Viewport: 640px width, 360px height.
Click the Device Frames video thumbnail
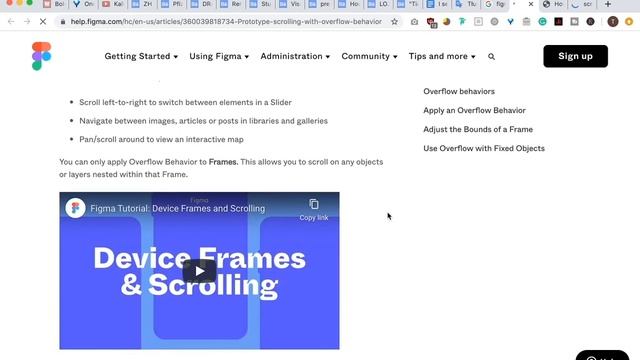click(199, 271)
